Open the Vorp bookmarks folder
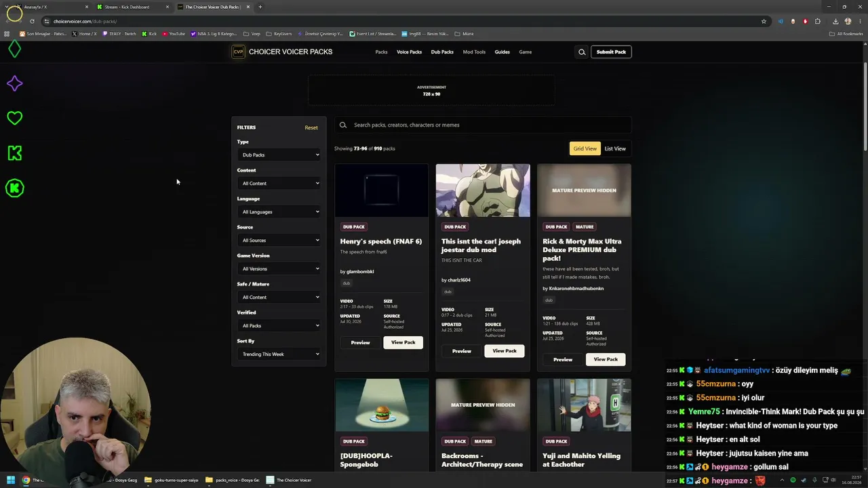The height and width of the screenshot is (488, 868). [252, 33]
